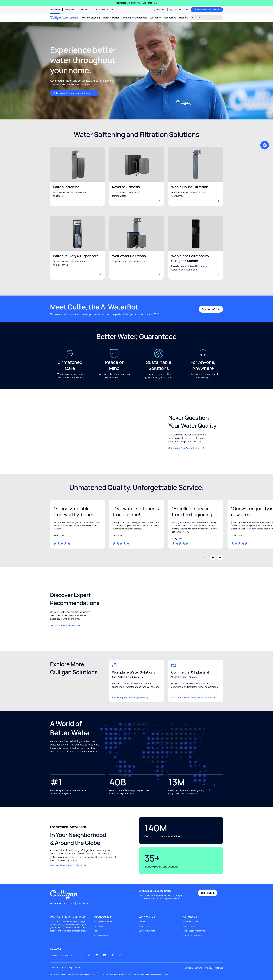The width and height of the screenshot is (273, 980).
Task: Open Terms & Conditions footer link
Action: click(x=193, y=968)
